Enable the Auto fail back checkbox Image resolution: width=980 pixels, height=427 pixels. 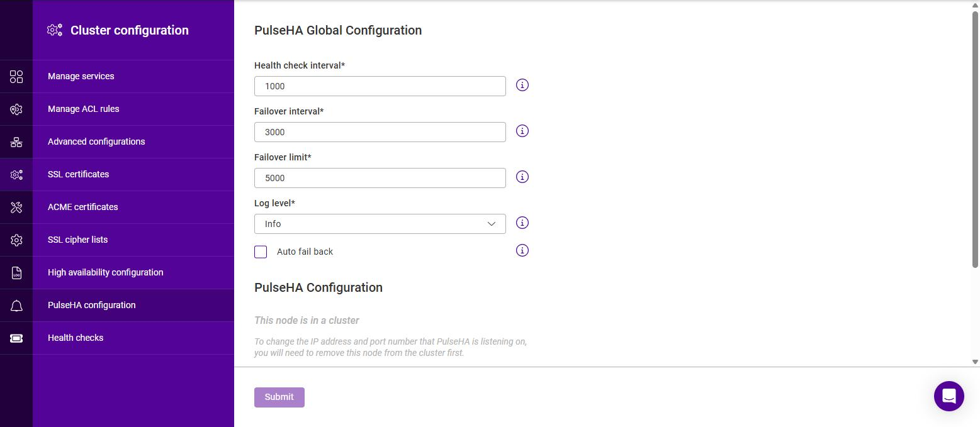[x=261, y=252]
